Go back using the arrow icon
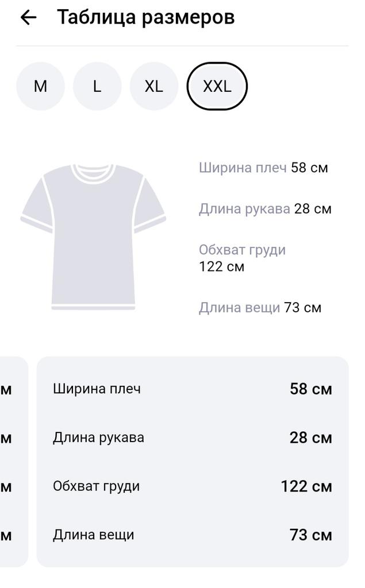The image size is (365, 588). pos(28,18)
